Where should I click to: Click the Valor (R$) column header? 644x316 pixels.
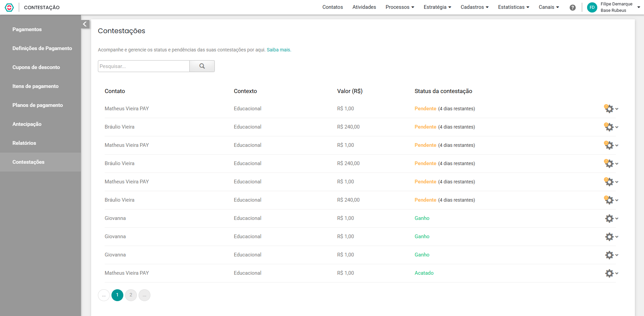pyautogui.click(x=350, y=91)
